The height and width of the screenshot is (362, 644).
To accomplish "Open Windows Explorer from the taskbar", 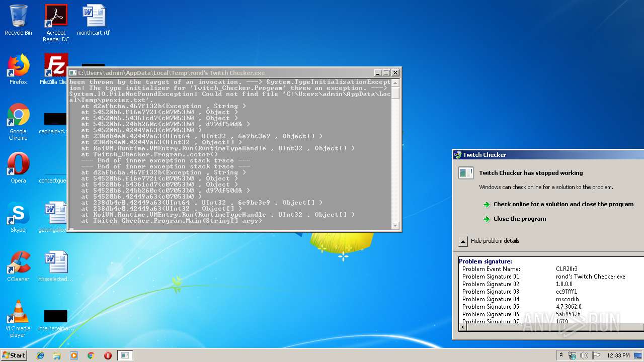I will pos(57,355).
